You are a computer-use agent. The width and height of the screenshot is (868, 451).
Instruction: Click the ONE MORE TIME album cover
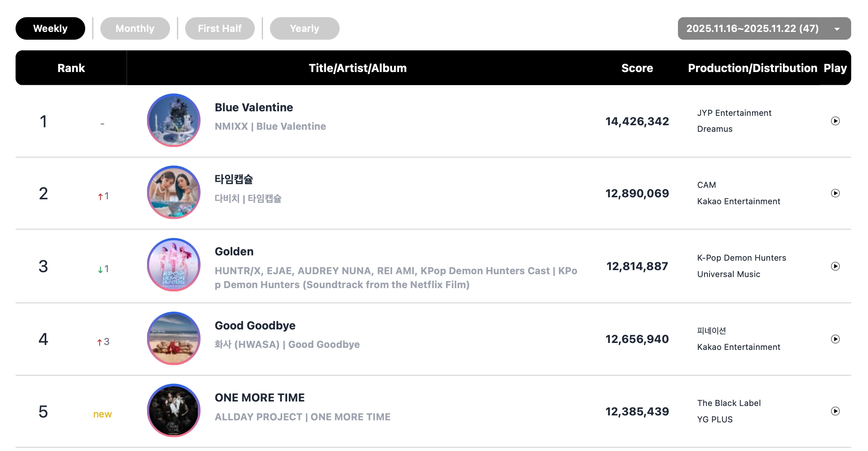tap(174, 410)
